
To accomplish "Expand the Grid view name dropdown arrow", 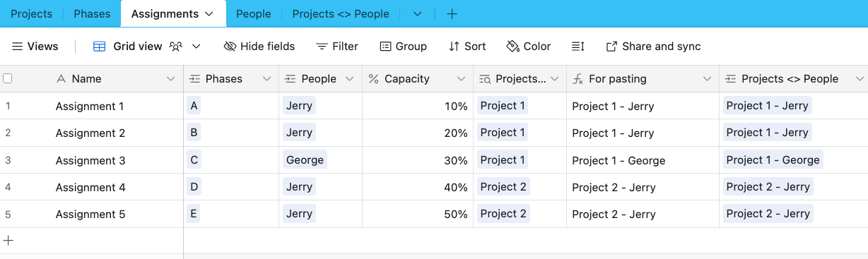I will point(197,47).
